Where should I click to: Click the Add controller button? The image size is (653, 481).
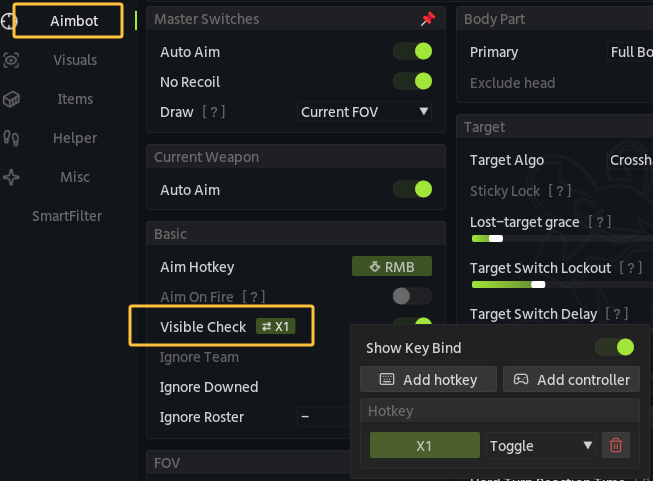[571, 379]
